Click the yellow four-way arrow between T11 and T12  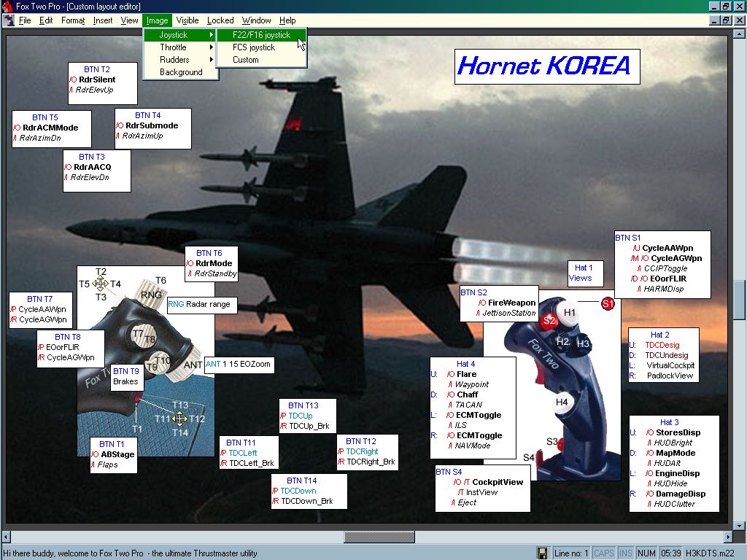point(180,419)
